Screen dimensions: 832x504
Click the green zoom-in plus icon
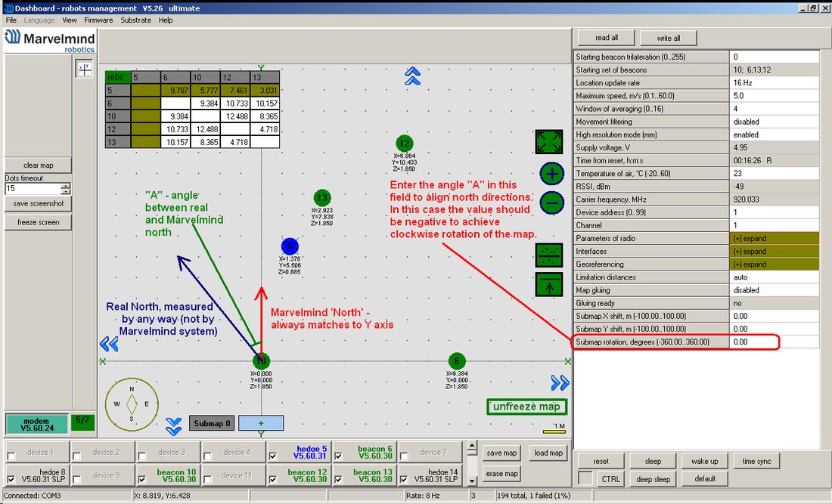point(552,174)
